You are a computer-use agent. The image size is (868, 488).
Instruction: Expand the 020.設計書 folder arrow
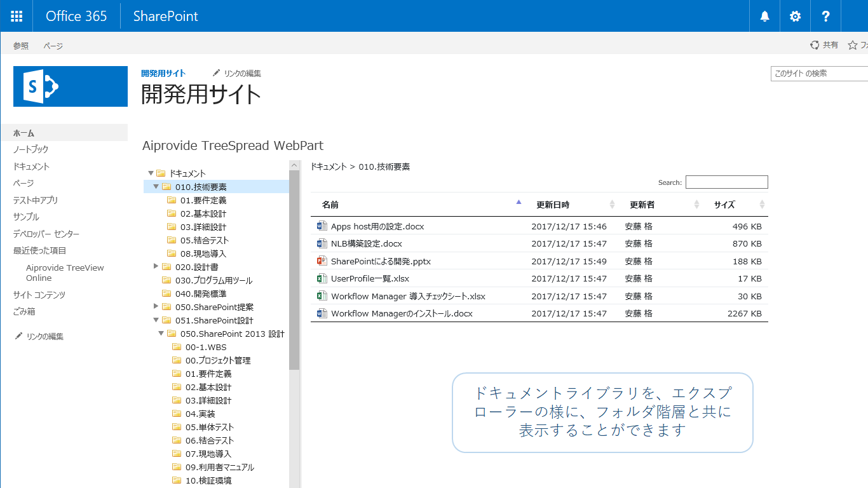(156, 266)
